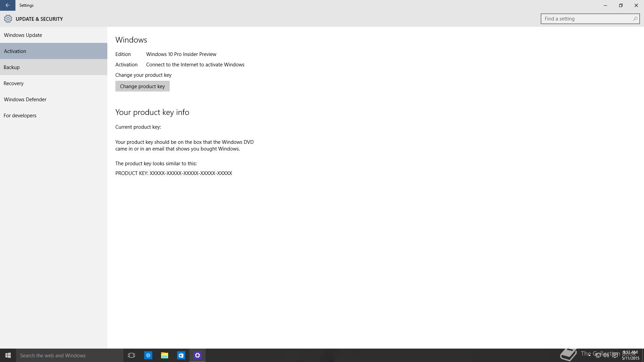Close the Settings window
The width and height of the screenshot is (644, 362).
(636, 5)
